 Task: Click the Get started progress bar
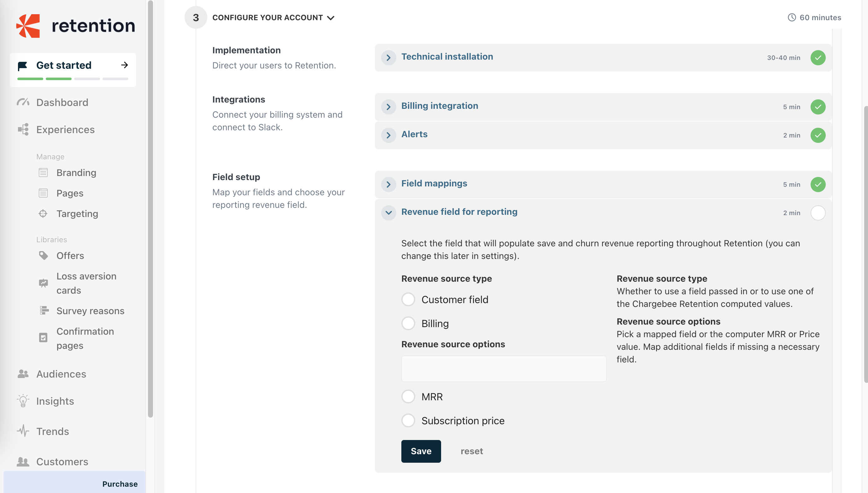73,79
